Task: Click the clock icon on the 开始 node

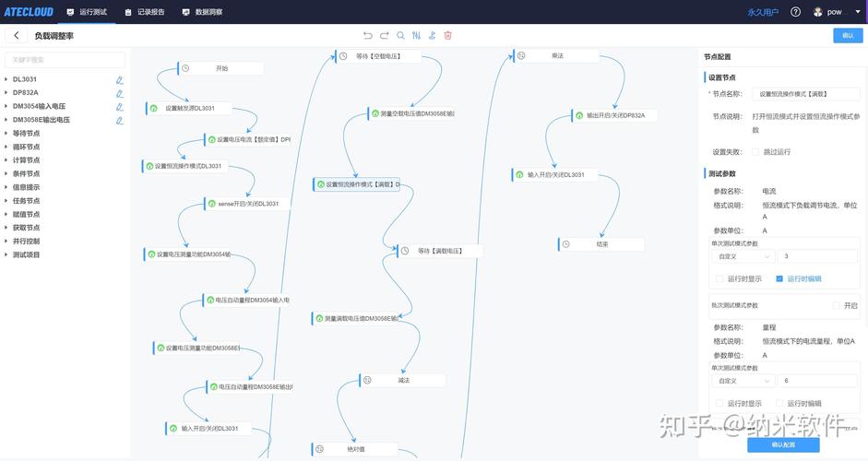Action: click(185, 68)
